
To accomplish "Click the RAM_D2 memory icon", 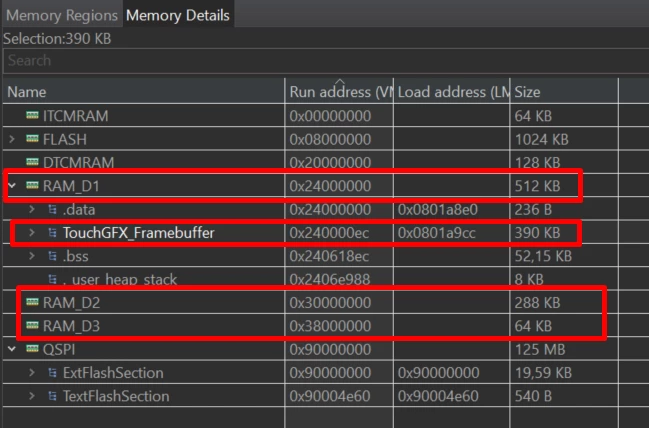I will click(32, 302).
